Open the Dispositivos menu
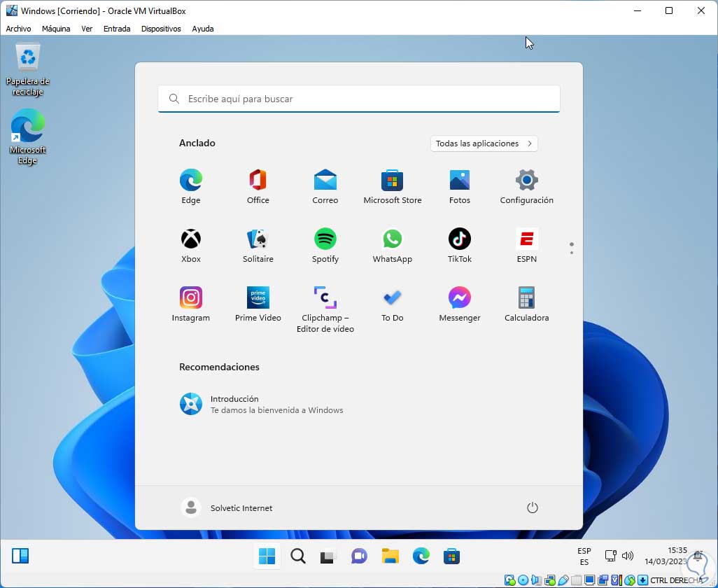This screenshot has height=588, width=718. (x=161, y=29)
